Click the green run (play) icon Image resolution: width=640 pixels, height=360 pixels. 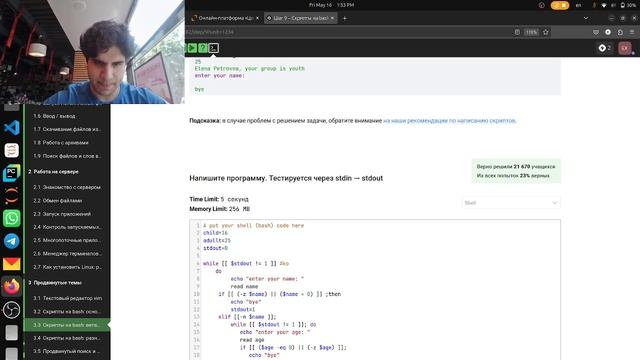(192, 48)
